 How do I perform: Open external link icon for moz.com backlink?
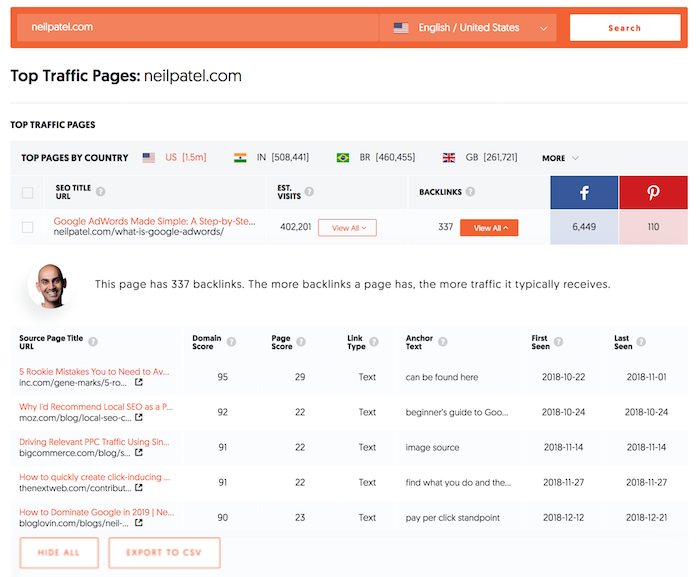click(139, 417)
